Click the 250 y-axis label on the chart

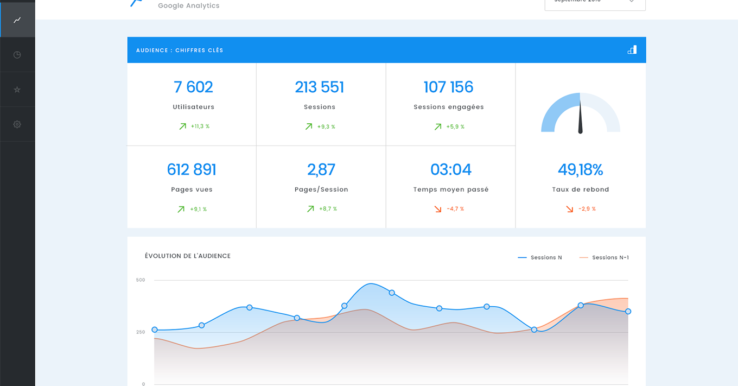140,332
